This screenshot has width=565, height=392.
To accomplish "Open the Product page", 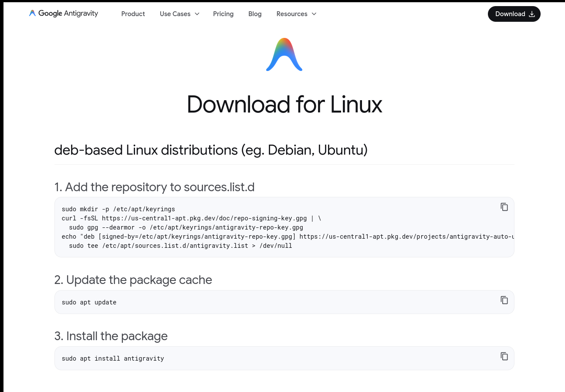I will [x=133, y=14].
